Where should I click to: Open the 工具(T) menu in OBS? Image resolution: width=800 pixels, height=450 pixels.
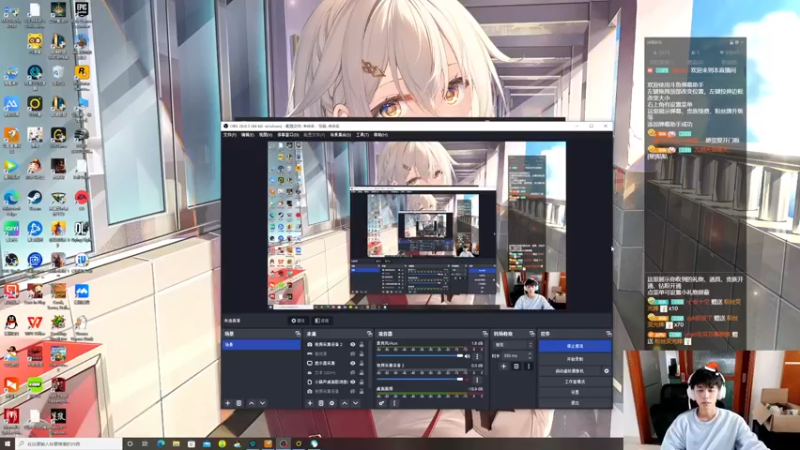tap(362, 135)
